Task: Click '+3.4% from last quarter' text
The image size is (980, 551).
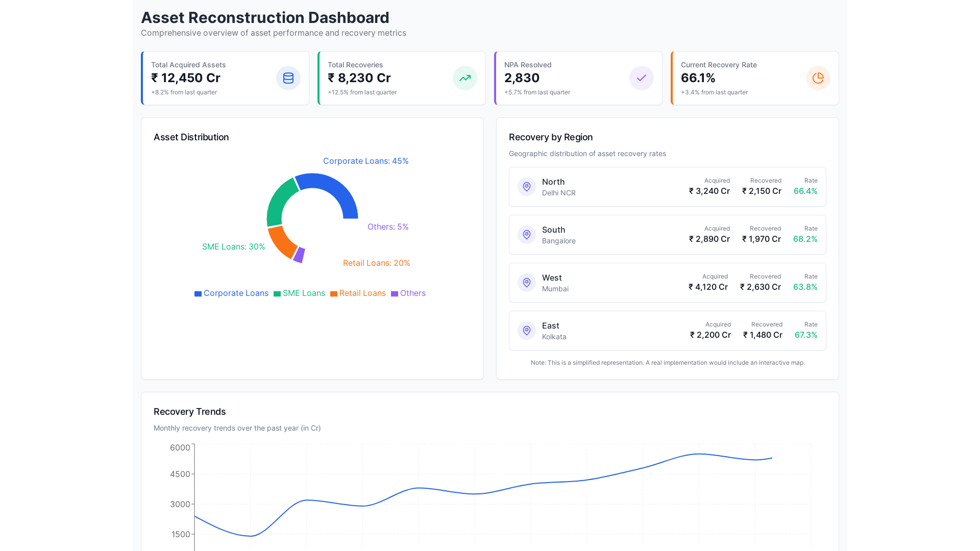Action: click(x=714, y=92)
